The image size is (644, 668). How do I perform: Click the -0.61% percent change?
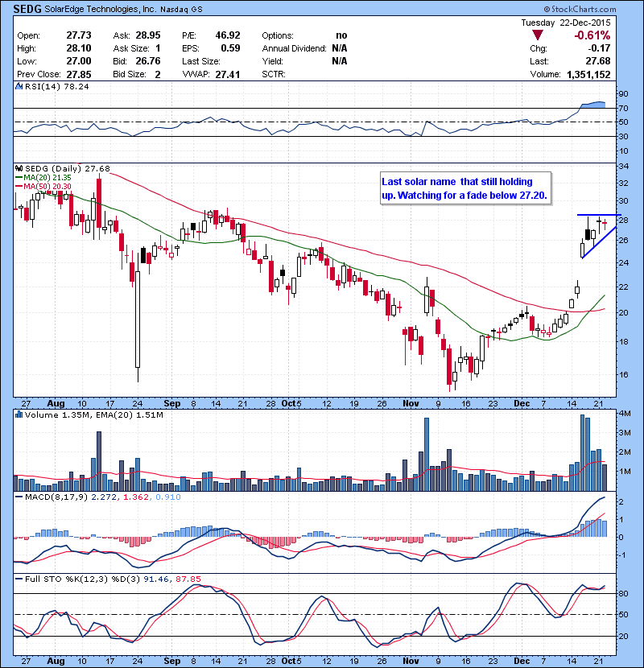pos(592,35)
